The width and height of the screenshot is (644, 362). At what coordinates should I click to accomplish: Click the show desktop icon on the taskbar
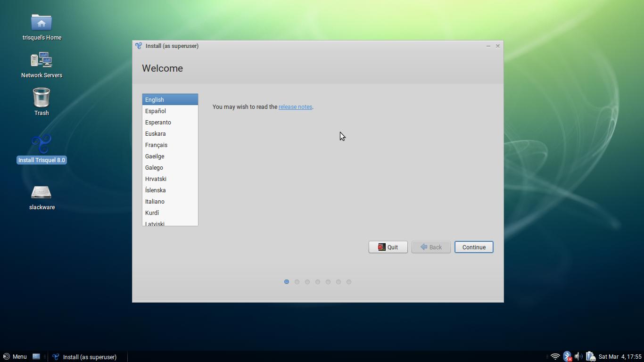click(x=35, y=356)
